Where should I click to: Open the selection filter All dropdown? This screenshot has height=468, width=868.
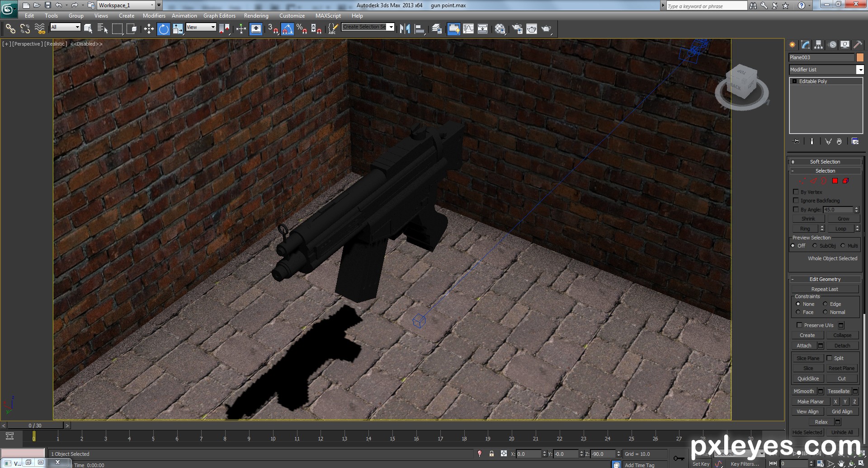pos(77,27)
